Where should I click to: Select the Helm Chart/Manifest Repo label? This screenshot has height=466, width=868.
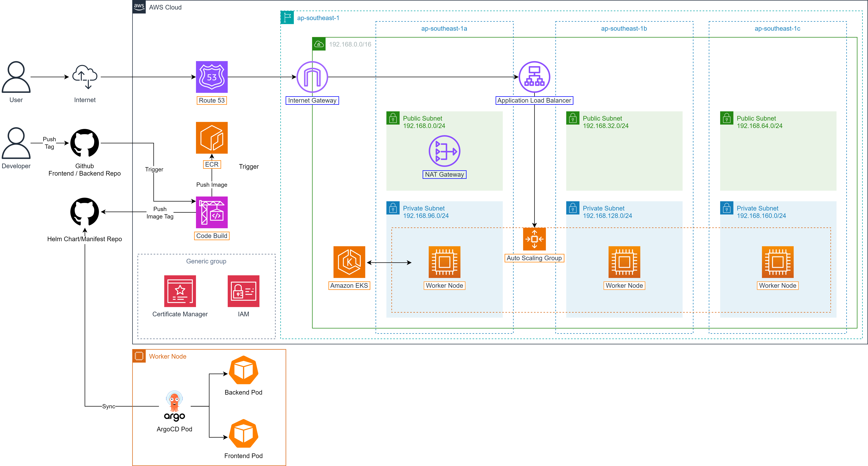(85, 239)
